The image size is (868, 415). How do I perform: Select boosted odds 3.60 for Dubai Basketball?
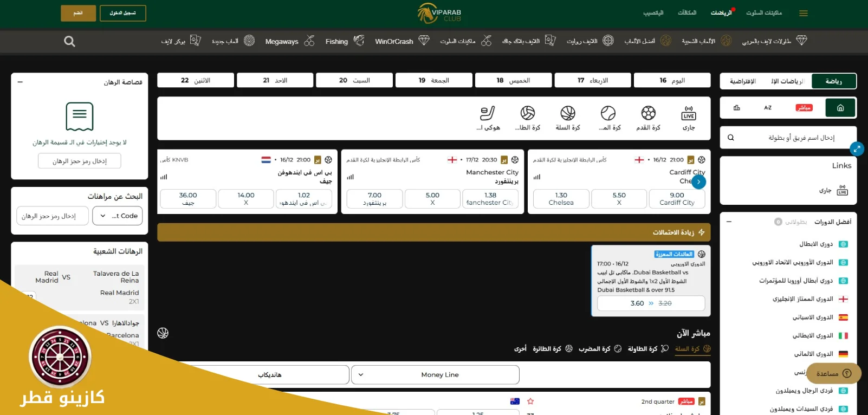tap(651, 303)
